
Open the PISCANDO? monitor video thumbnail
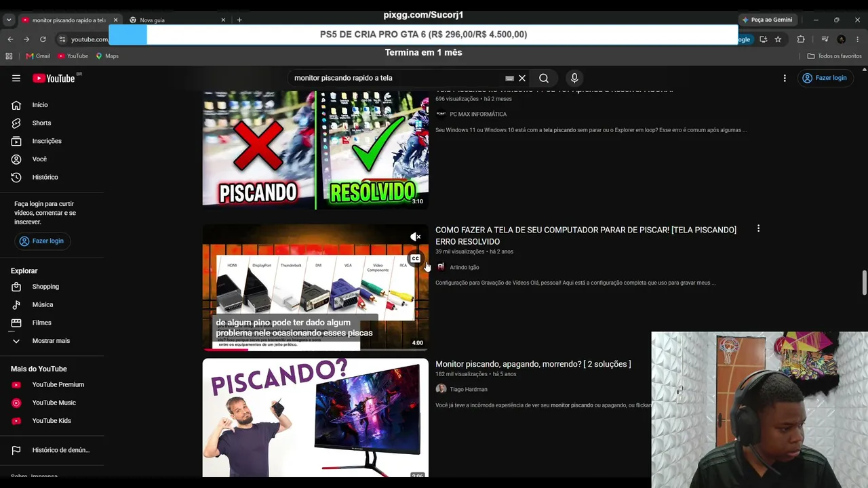(x=315, y=418)
